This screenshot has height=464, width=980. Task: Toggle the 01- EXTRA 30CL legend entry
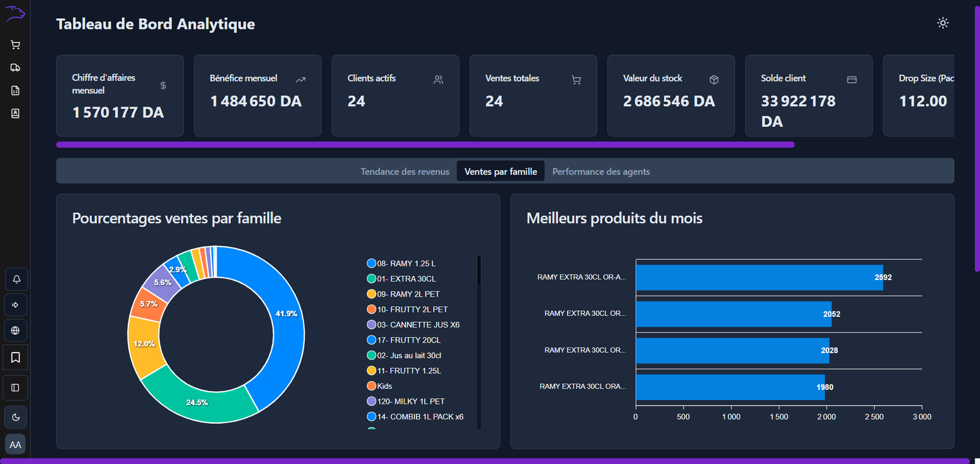[401, 279]
